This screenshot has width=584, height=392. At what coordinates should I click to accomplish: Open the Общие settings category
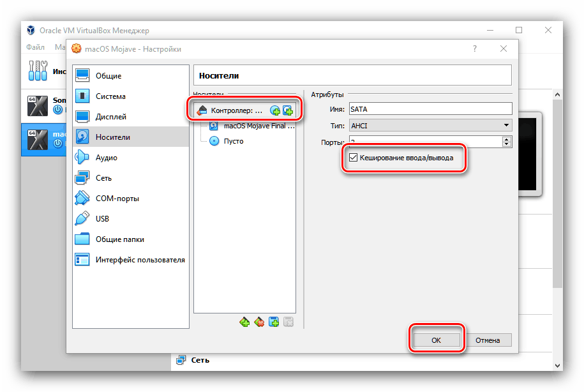[131, 75]
